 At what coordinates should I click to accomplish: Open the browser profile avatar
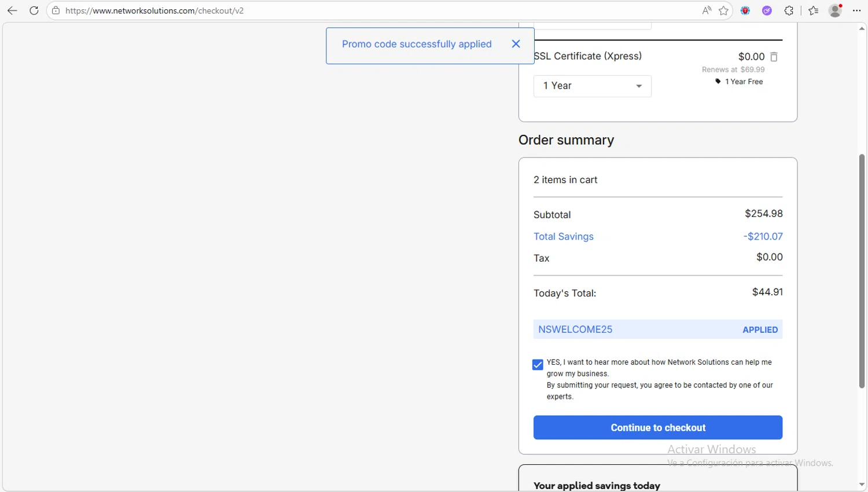coord(834,10)
